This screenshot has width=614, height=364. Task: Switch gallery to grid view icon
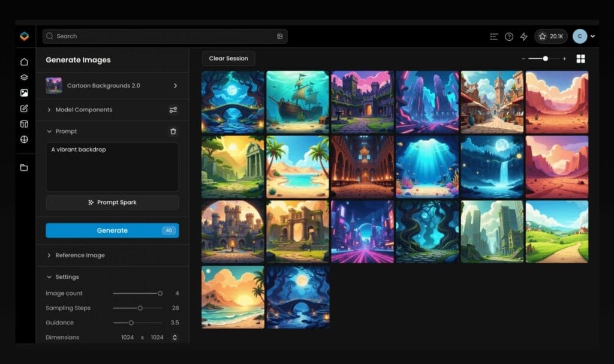point(580,59)
